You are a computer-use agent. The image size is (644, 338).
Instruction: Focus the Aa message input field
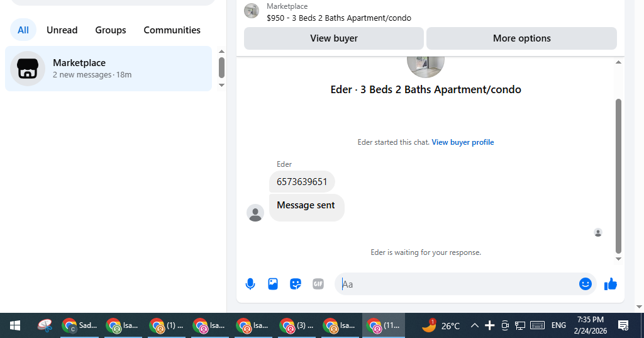point(456,284)
